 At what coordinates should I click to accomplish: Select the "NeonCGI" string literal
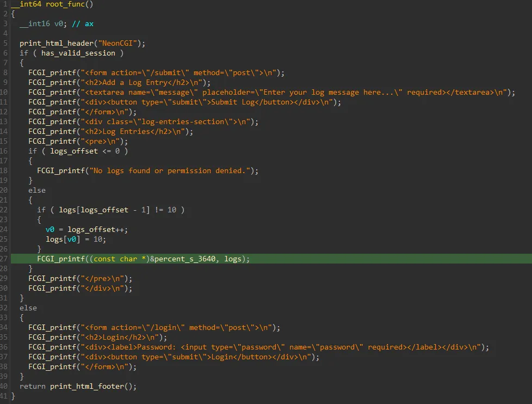point(117,44)
